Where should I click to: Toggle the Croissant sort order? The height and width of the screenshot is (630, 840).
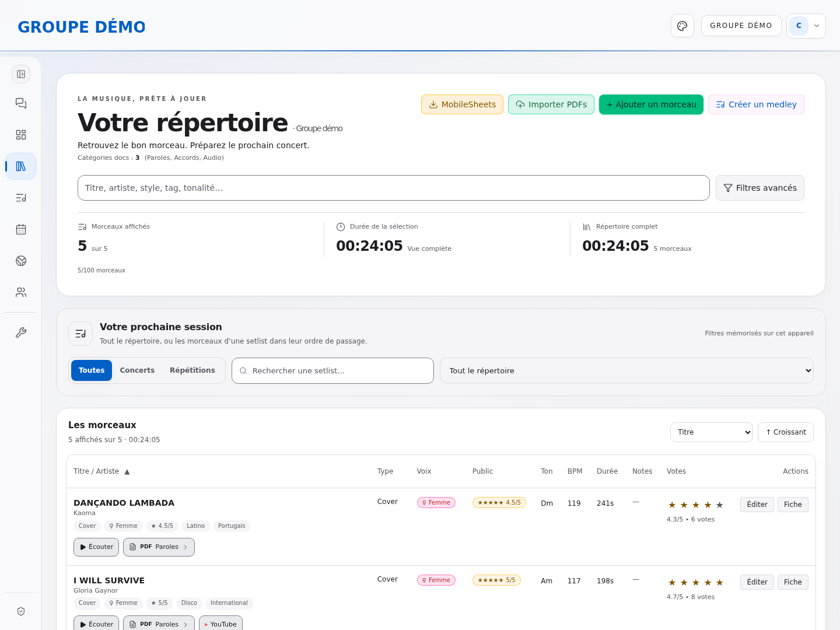click(786, 432)
